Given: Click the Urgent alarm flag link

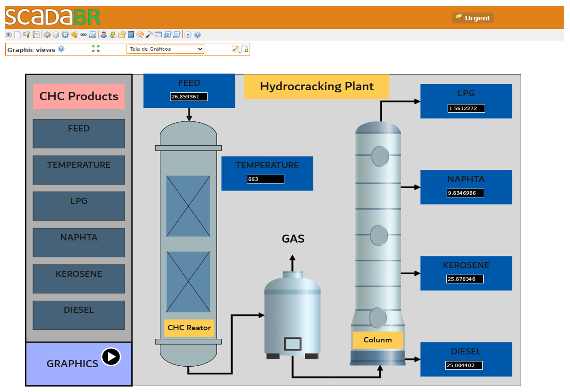Looking at the screenshot, I should coord(473,18).
